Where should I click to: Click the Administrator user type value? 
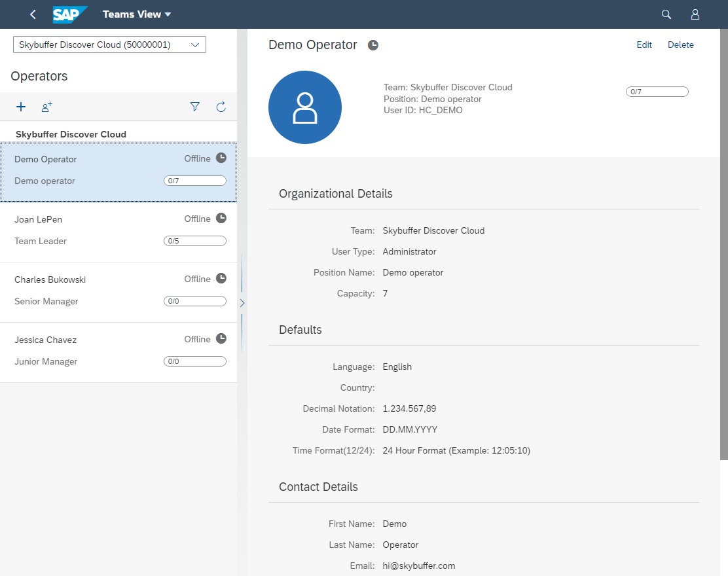(410, 251)
